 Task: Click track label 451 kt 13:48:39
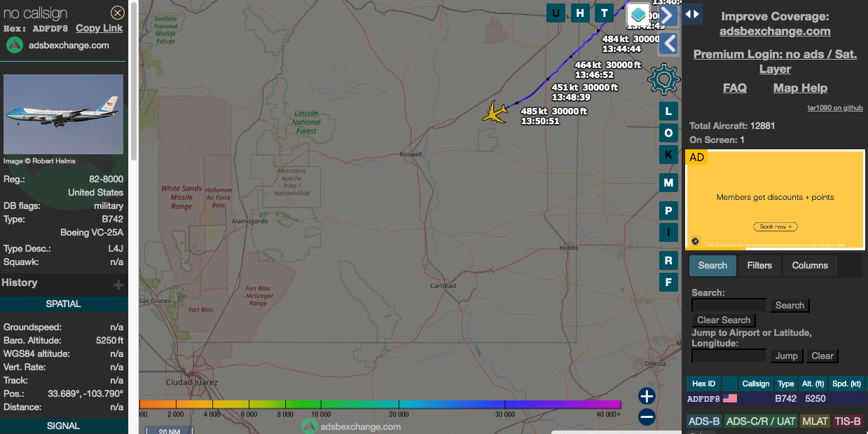point(585,92)
